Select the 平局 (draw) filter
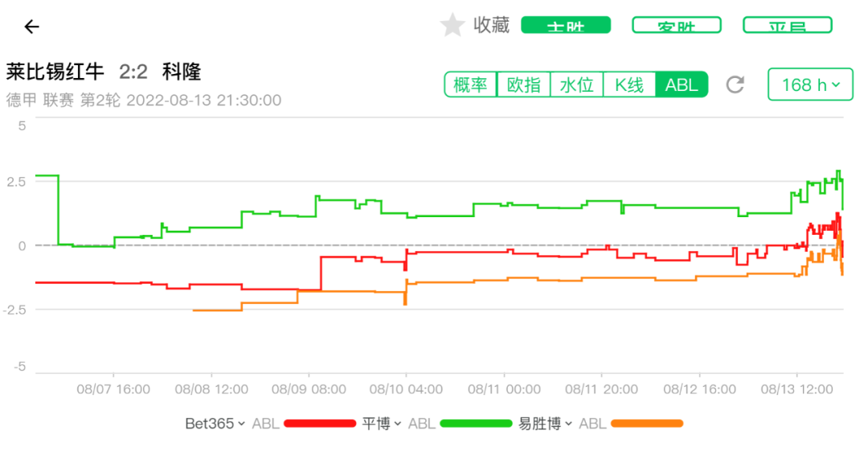The image size is (868, 452). tap(787, 26)
